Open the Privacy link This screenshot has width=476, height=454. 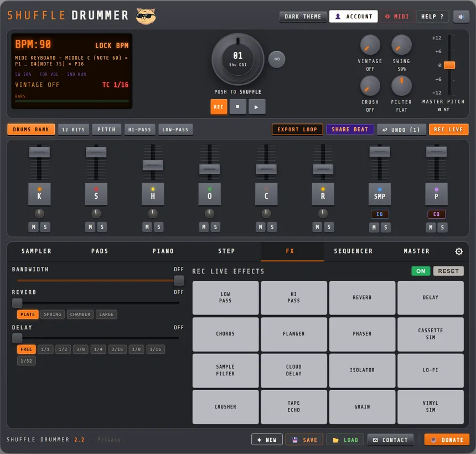coord(109,440)
